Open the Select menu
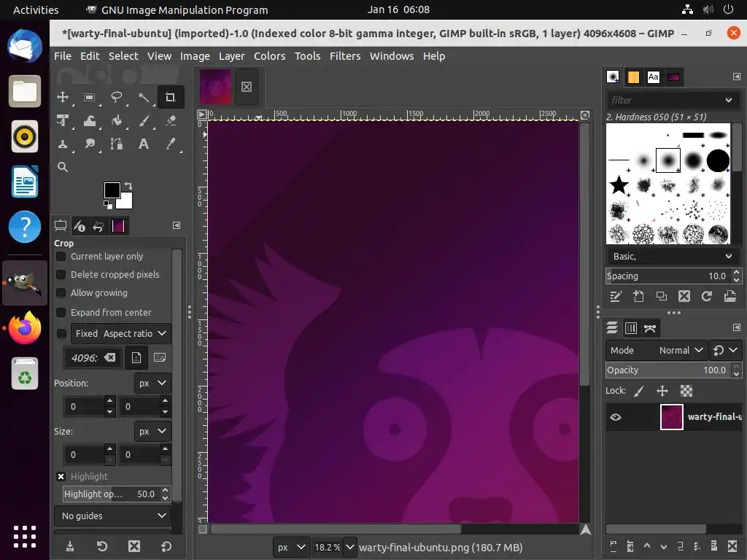 123,55
